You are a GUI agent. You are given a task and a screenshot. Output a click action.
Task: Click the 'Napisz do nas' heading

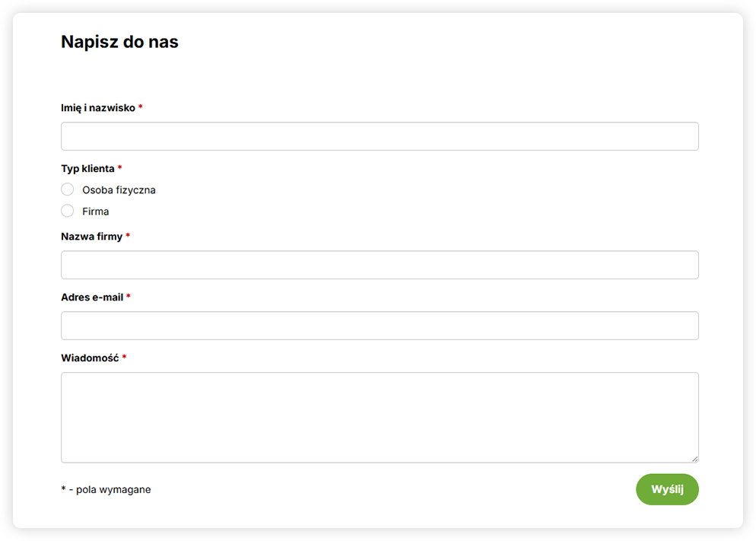pos(119,42)
